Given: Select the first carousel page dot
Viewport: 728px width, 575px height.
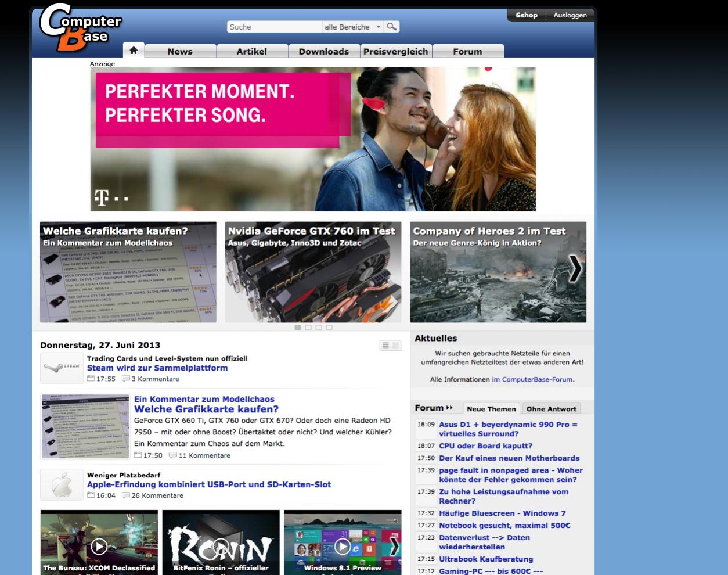Looking at the screenshot, I should pyautogui.click(x=298, y=328).
